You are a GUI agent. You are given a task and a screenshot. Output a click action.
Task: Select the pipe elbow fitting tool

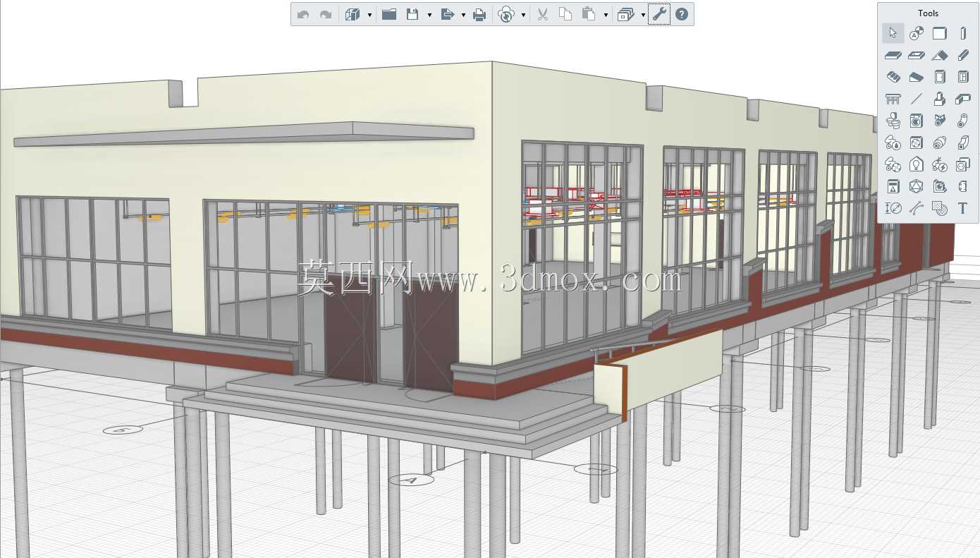pos(963,121)
